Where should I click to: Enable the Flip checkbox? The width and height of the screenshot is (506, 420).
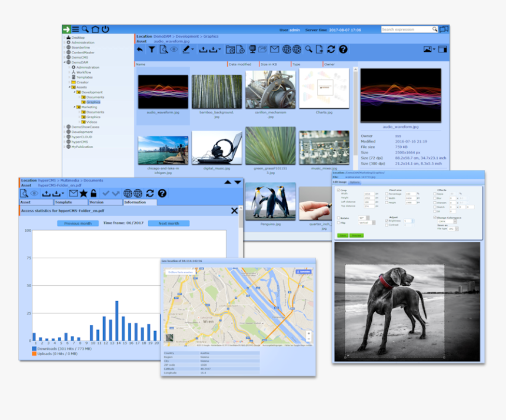pos(338,222)
